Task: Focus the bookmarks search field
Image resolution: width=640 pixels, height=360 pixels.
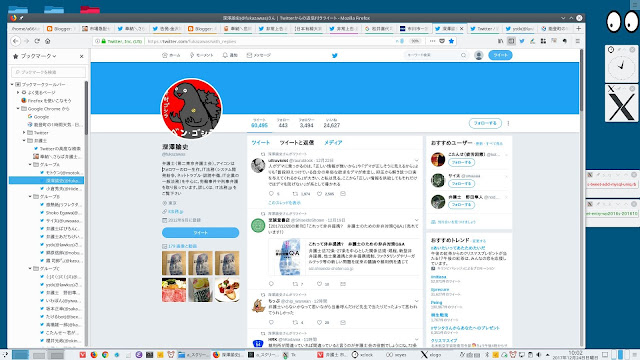Action: 48,72
